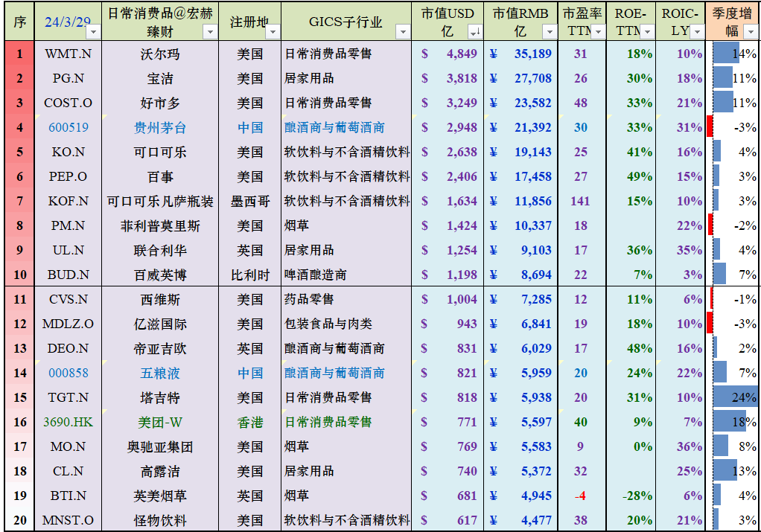Select the 高露洁 name cell

(160, 472)
